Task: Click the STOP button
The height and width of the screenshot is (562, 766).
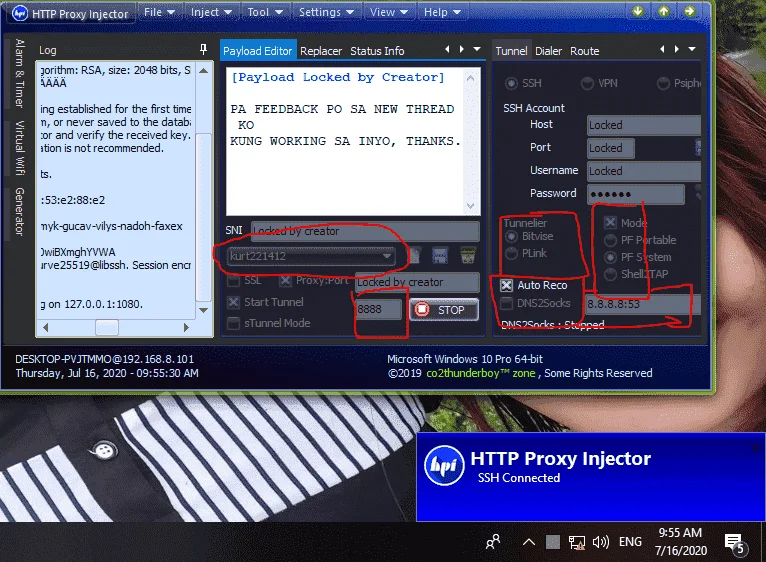Action: (x=444, y=310)
